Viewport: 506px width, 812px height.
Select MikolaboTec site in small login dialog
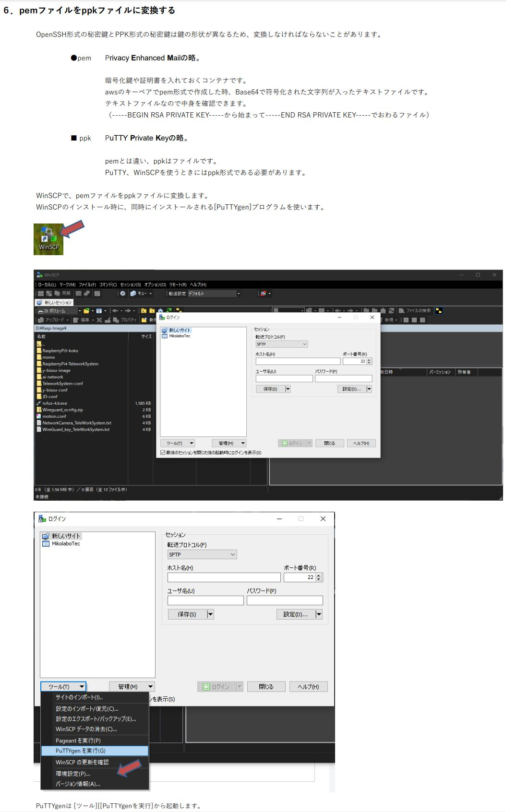tap(176, 336)
